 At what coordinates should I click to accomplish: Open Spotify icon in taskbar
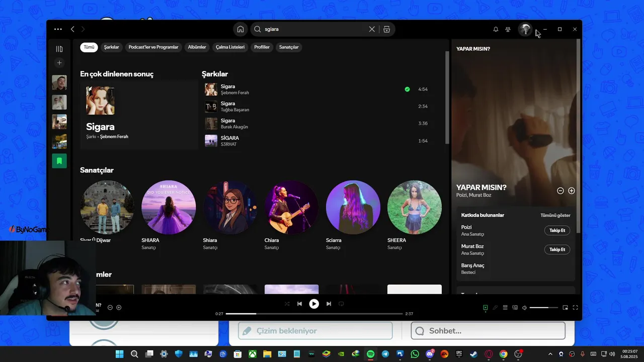370,354
